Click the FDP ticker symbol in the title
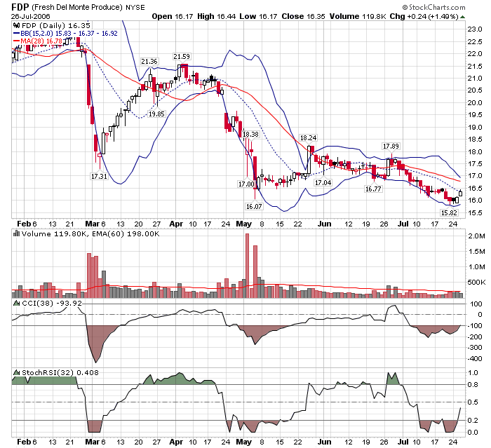Viewport: 491px width, 448px height. [x=20, y=7]
